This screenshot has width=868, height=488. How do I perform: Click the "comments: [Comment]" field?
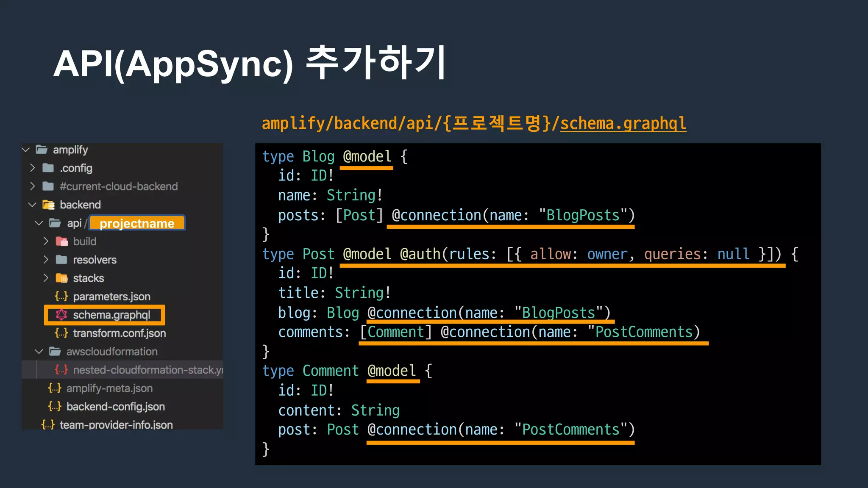[355, 332]
